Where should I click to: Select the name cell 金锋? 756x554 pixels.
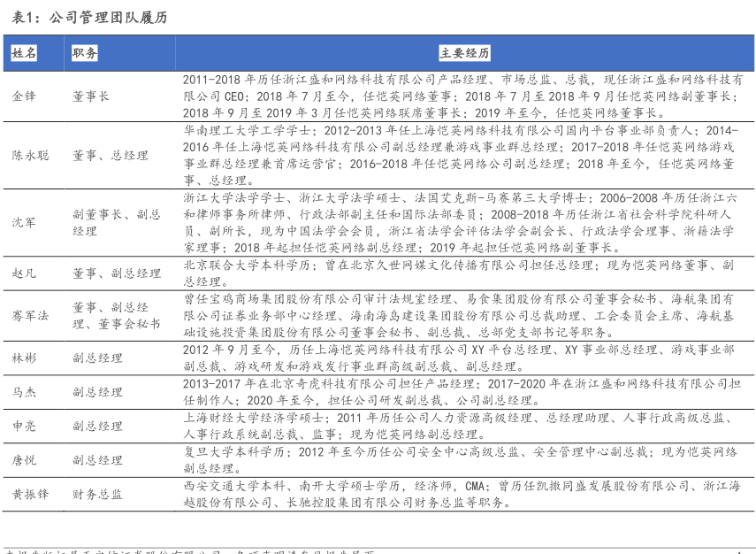point(24,96)
